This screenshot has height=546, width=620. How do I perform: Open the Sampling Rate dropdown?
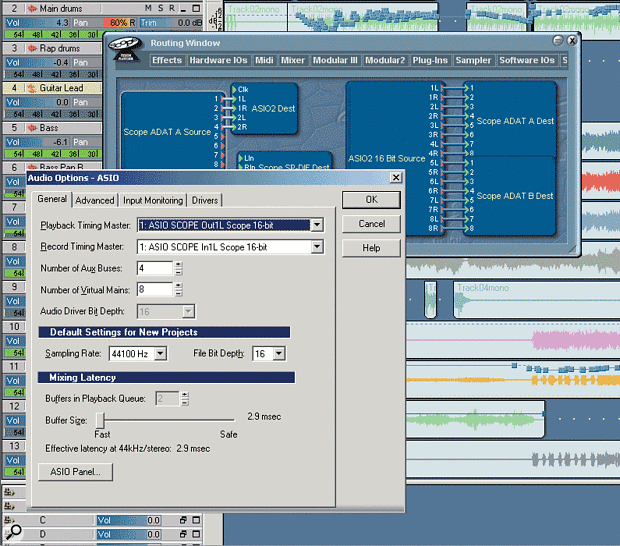[160, 353]
